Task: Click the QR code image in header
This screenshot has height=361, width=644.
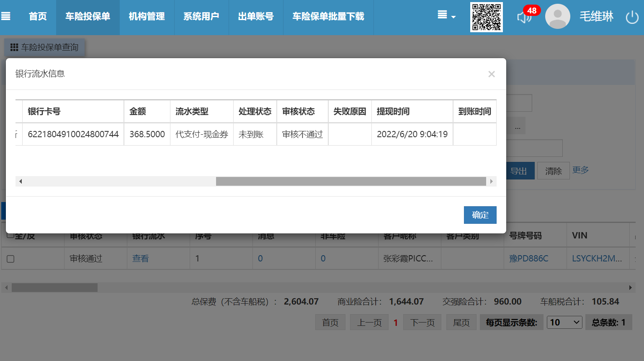Action: pos(486,17)
